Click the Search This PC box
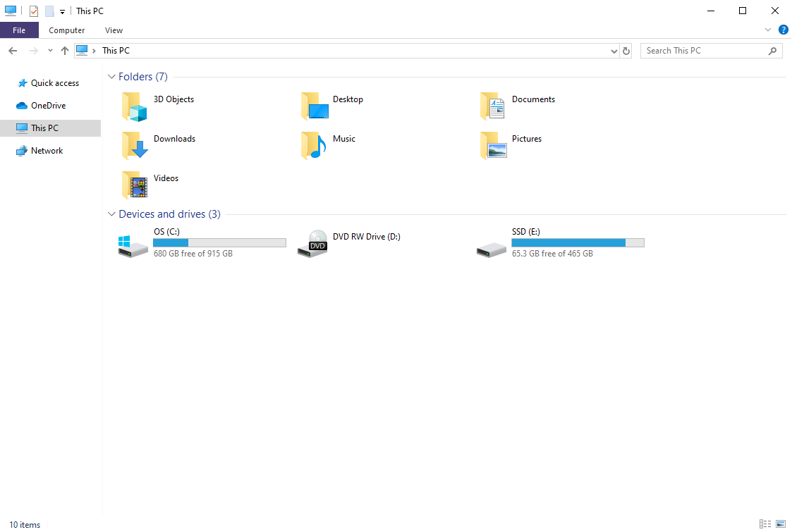792x532 pixels. [x=705, y=51]
